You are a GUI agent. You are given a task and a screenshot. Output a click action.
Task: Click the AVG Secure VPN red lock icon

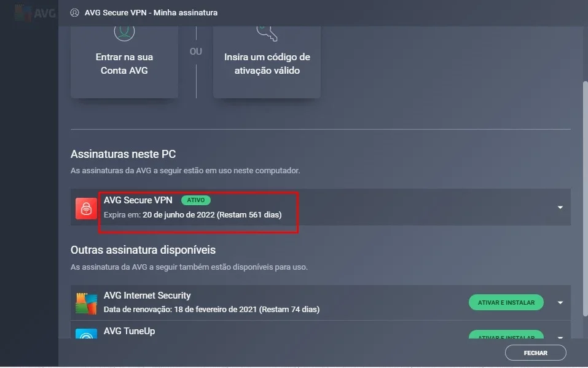86,208
